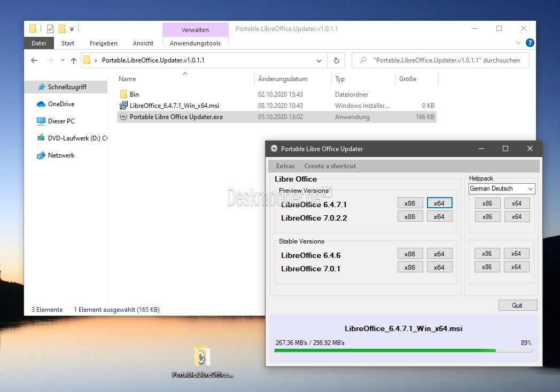Click the folder icon at title bar left
Viewport: 560px width, 392px height.
[33, 28]
